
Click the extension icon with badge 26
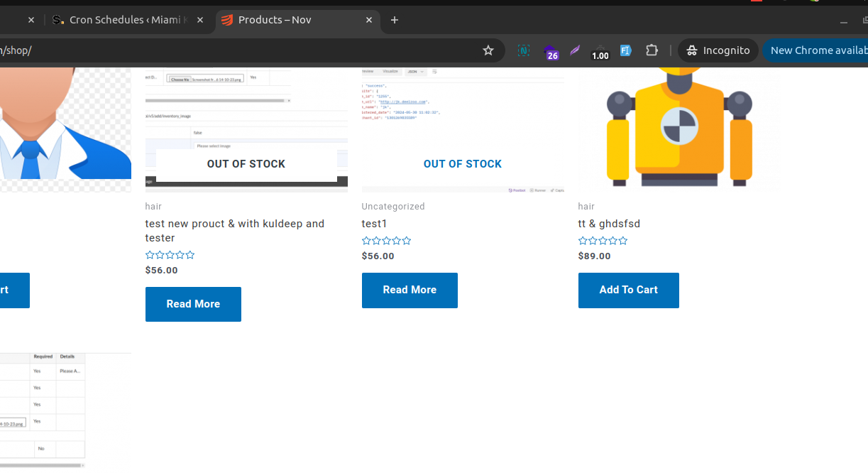pyautogui.click(x=550, y=51)
